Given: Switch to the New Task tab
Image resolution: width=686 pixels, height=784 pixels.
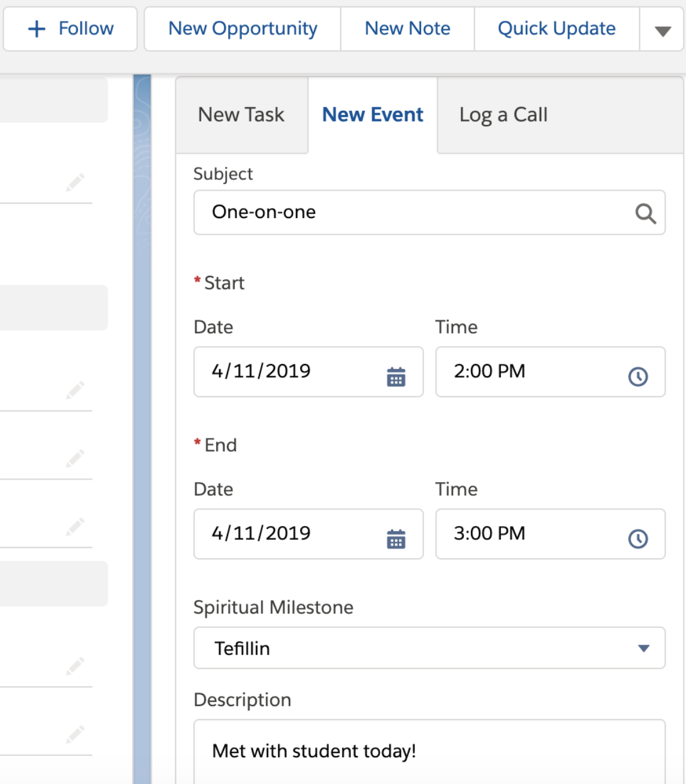Looking at the screenshot, I should (x=241, y=114).
